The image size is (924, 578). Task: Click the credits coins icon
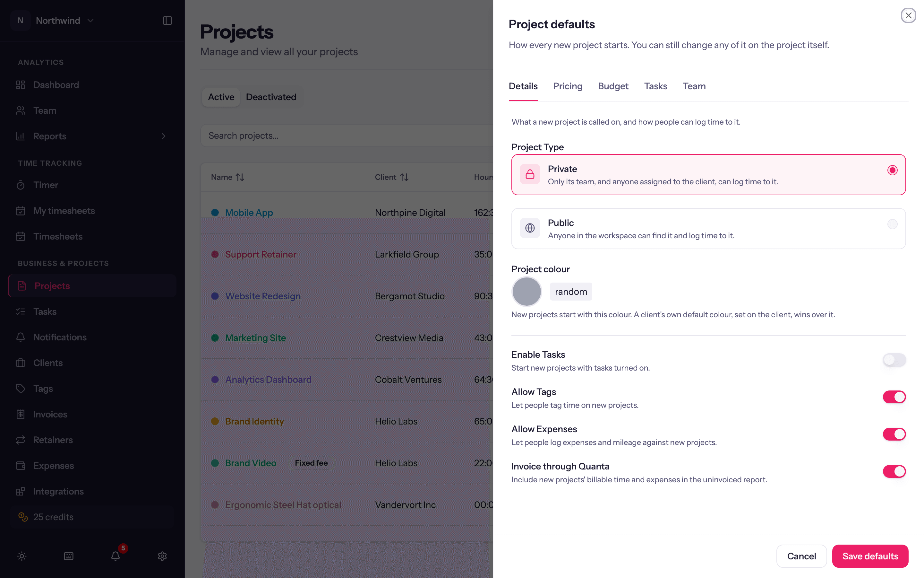pos(23,517)
